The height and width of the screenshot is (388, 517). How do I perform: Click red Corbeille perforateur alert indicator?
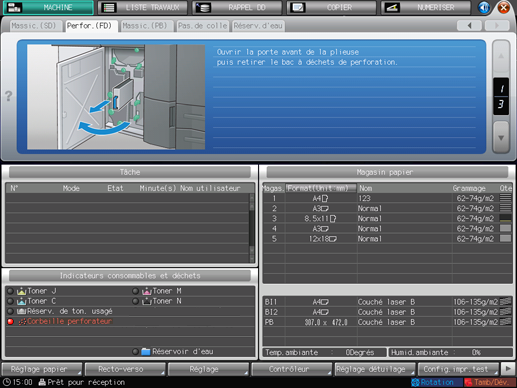tap(11, 322)
